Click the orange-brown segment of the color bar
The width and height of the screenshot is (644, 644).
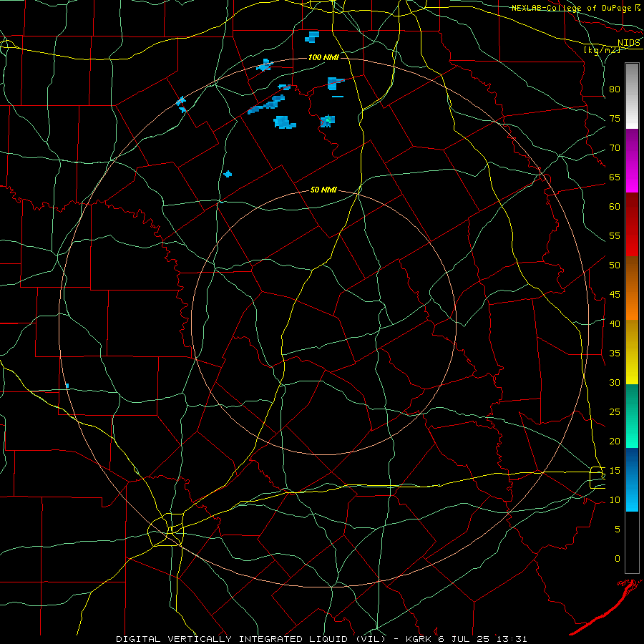pyautogui.click(x=632, y=288)
